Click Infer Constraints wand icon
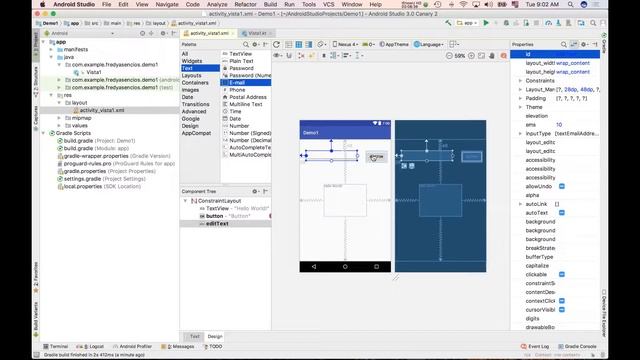Viewport: 640px width, 360px height. [x=311, y=56]
